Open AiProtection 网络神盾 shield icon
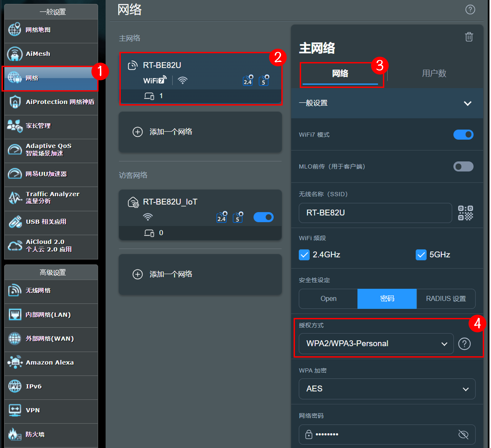491x448 pixels. pos(15,102)
